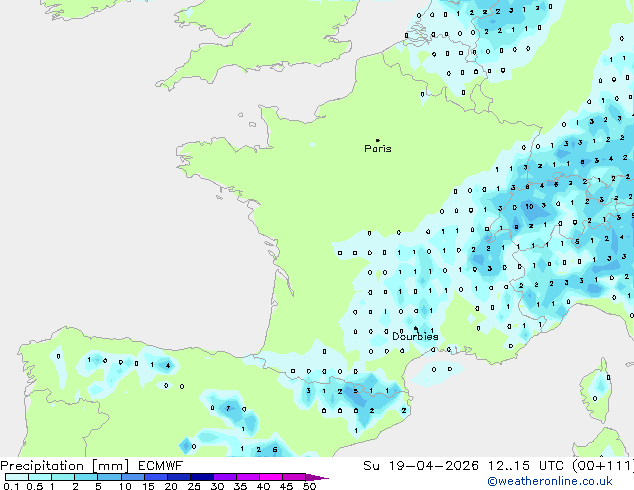
Task: Pick the 20–25 mm legend swatch
Action: (179, 477)
